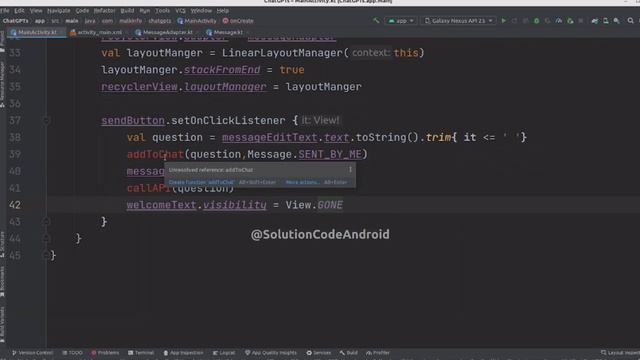This screenshot has height=360, width=640.
Task: Open the Terminal tool window
Action: pyautogui.click(x=141, y=353)
